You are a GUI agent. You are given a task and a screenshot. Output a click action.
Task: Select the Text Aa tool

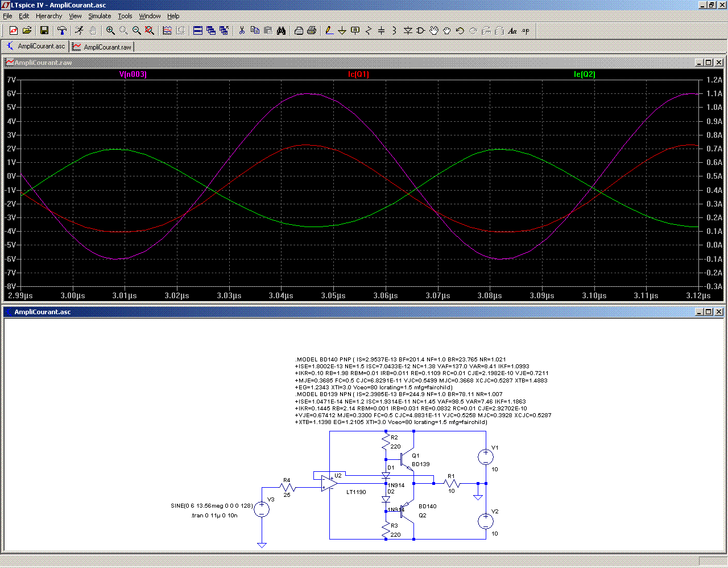(x=512, y=31)
